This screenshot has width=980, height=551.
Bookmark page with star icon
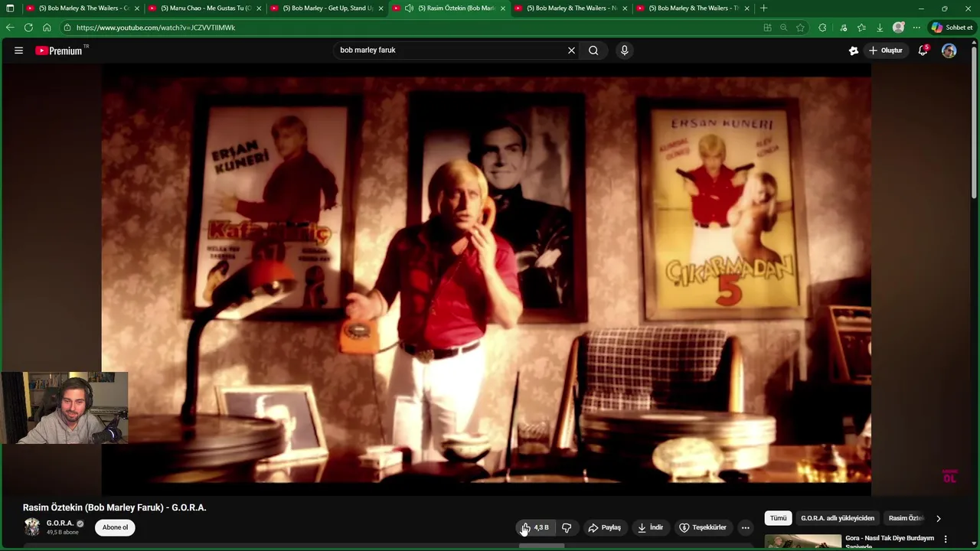pyautogui.click(x=800, y=28)
